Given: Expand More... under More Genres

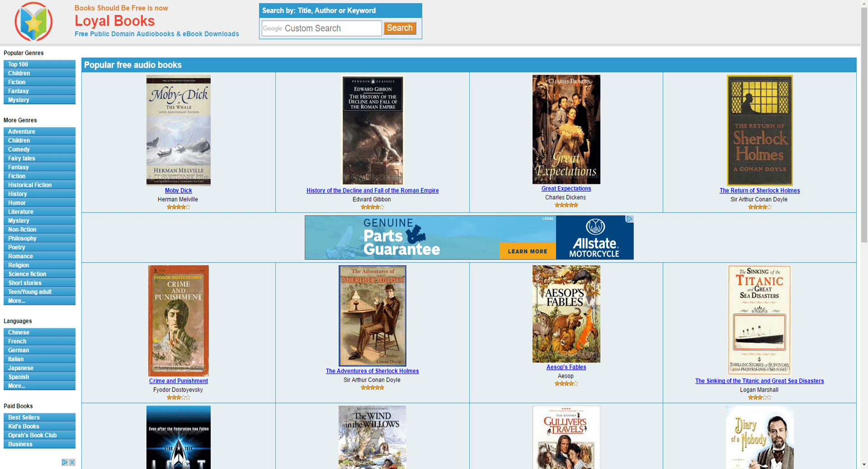Looking at the screenshot, I should [x=39, y=300].
